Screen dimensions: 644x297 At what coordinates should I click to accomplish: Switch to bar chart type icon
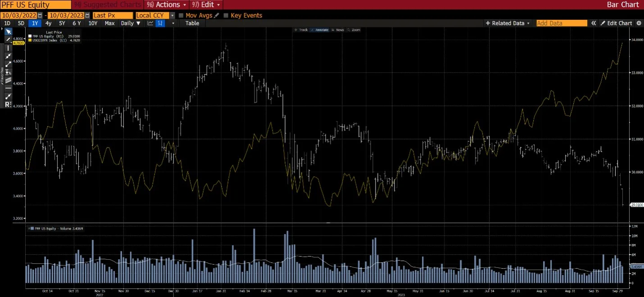tap(160, 23)
